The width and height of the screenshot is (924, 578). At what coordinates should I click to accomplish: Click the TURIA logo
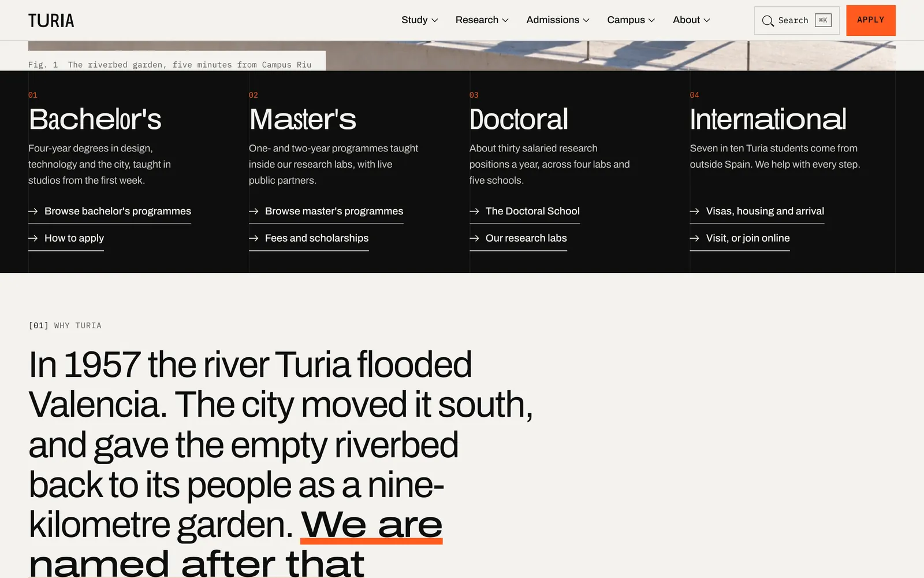tap(51, 20)
